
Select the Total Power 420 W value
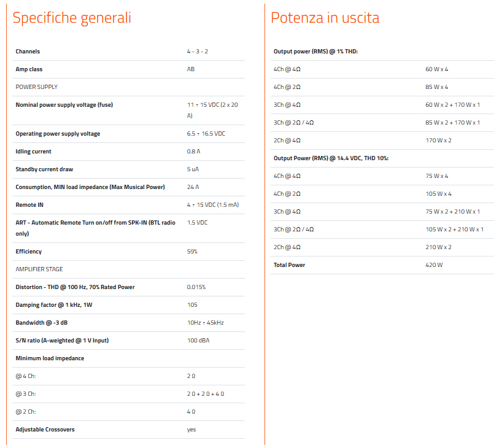pyautogui.click(x=434, y=265)
